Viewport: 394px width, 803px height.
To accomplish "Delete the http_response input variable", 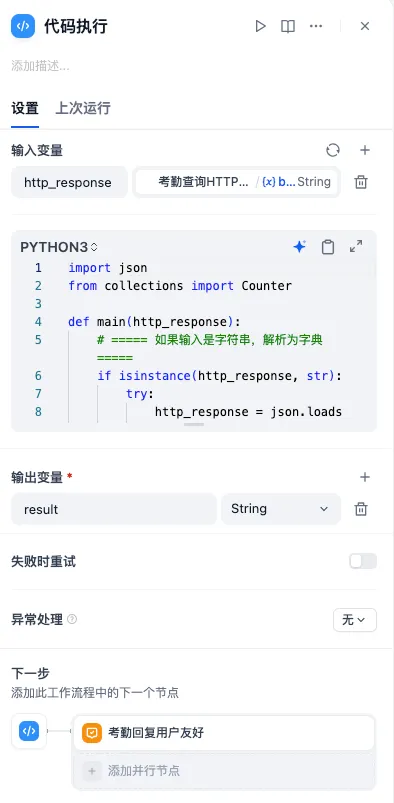I will click(361, 182).
